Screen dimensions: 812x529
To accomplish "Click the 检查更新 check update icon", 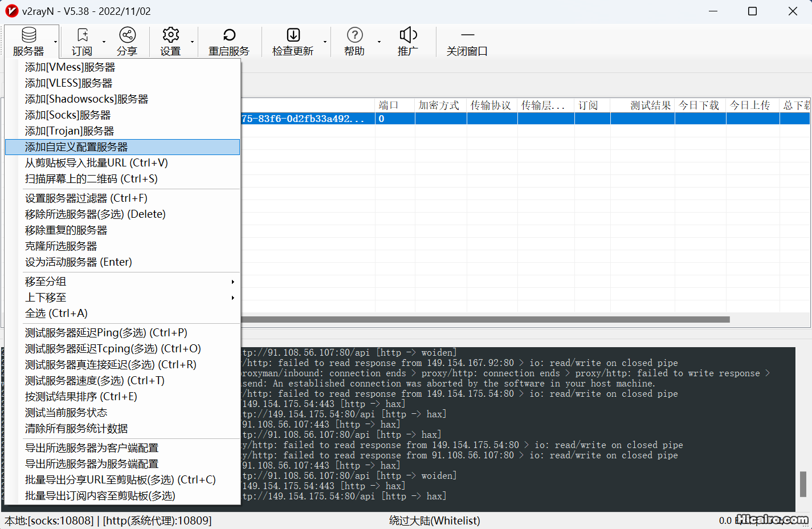I will [x=293, y=41].
